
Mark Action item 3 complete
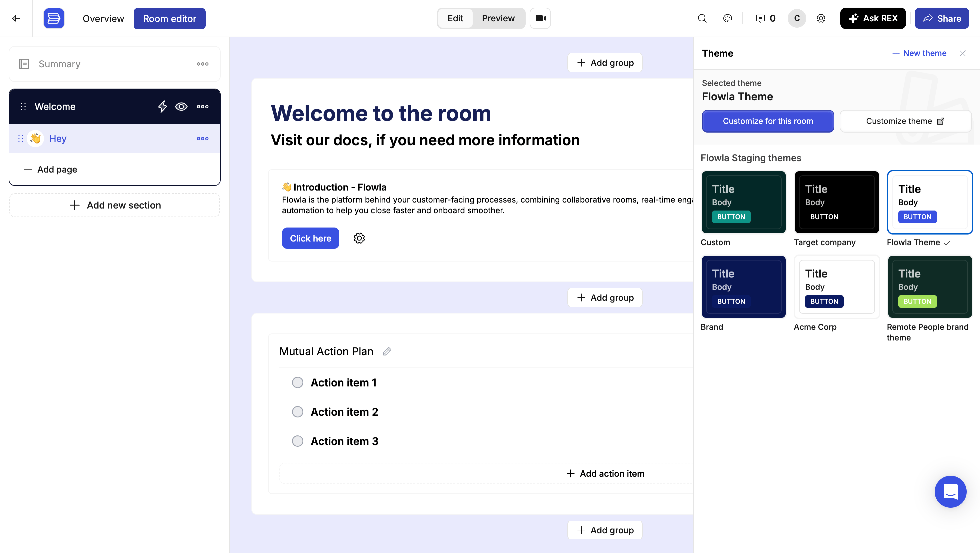(x=297, y=441)
